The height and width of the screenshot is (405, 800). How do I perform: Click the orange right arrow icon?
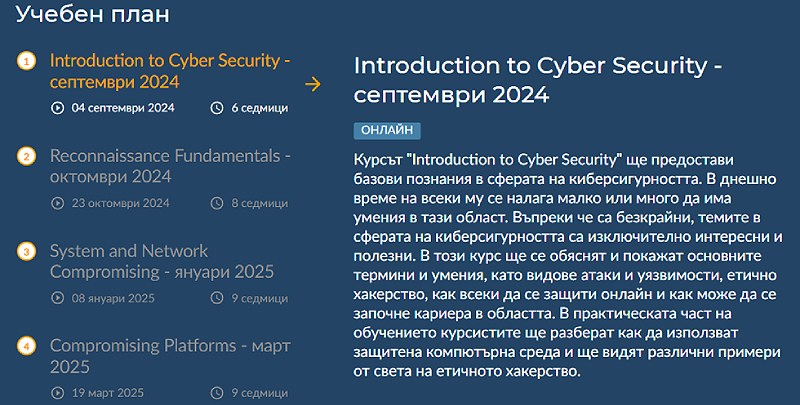pos(313,84)
